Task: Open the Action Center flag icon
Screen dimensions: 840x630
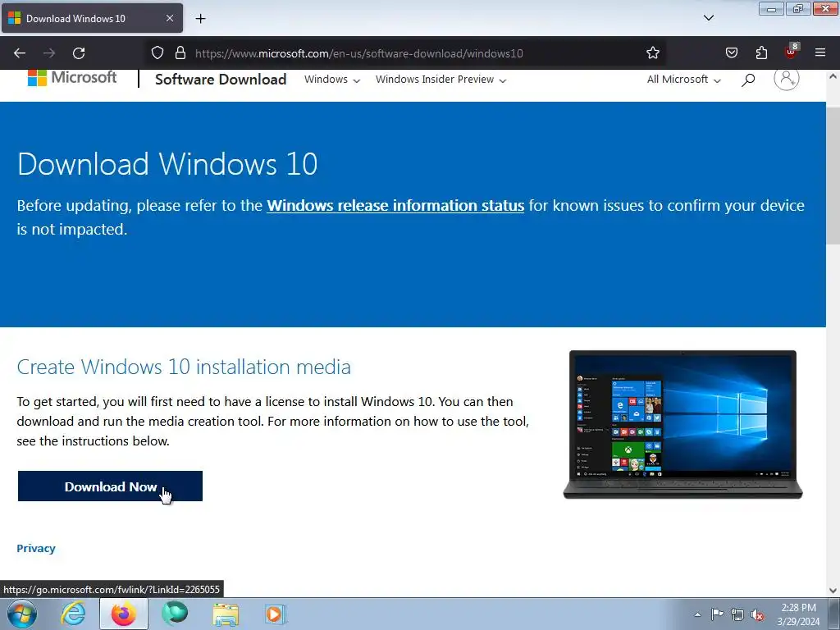Action: [717, 614]
